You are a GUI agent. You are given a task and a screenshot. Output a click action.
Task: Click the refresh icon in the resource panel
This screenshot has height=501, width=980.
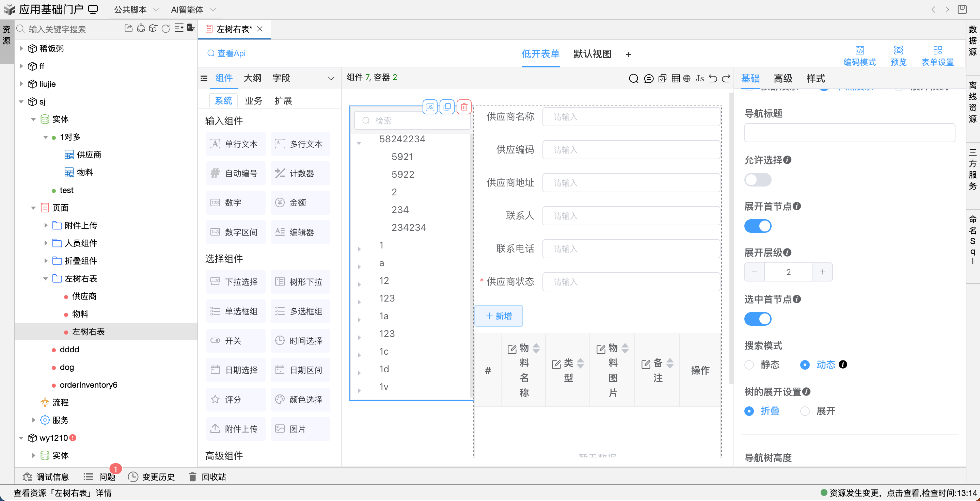[x=165, y=29]
